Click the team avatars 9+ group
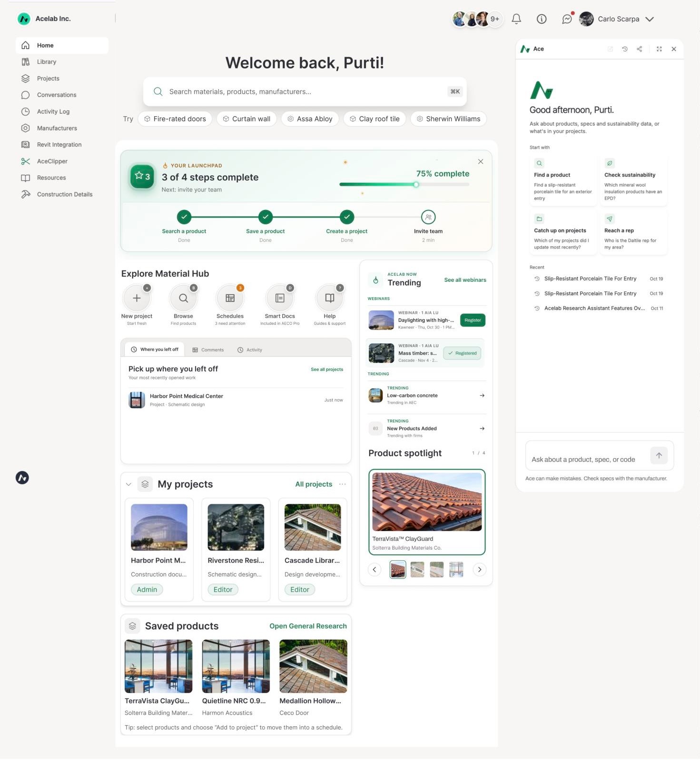Viewport: 700px width, 760px height. click(477, 19)
